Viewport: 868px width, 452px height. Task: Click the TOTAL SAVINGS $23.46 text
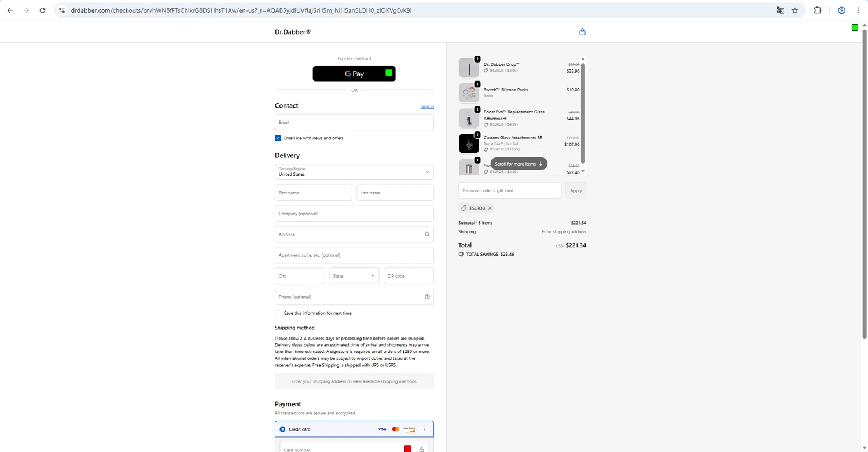[490, 254]
